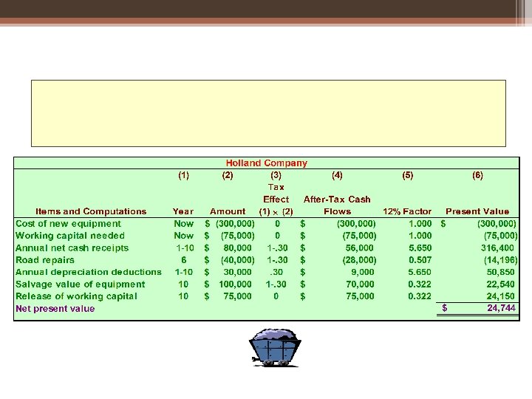The width and height of the screenshot is (532, 399).
Task: Click the factor value 0.507
Action: click(420, 260)
